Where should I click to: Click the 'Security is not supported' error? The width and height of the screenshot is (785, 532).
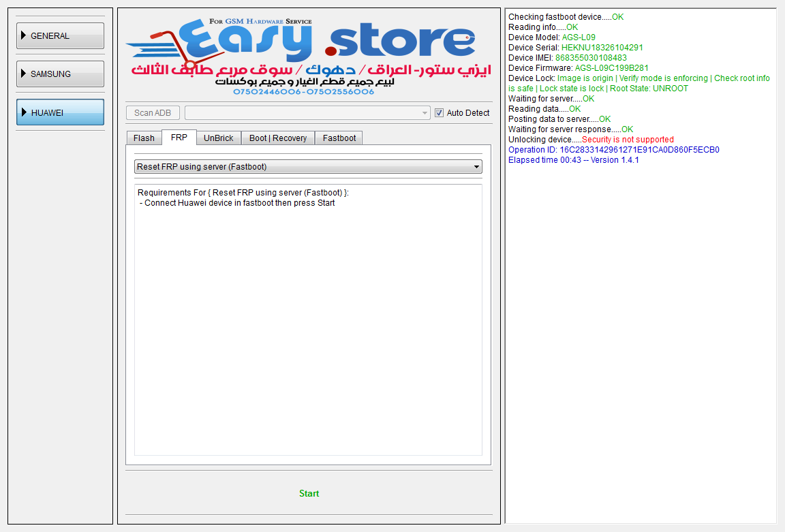click(628, 140)
